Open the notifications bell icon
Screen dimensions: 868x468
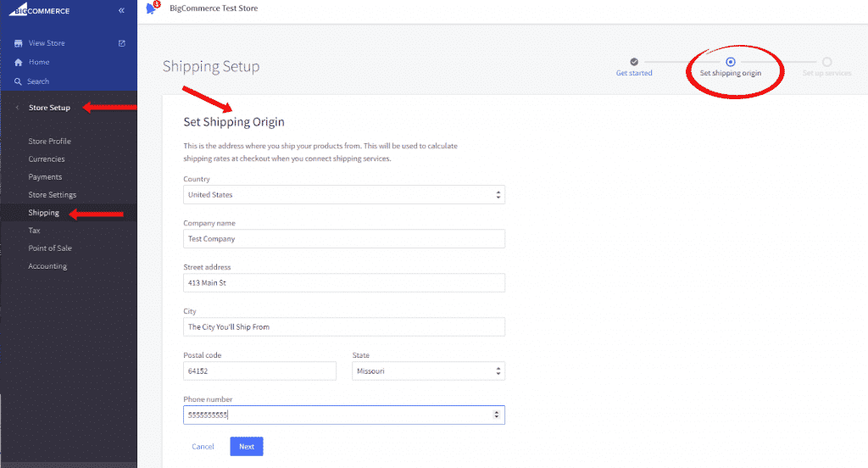[151, 8]
